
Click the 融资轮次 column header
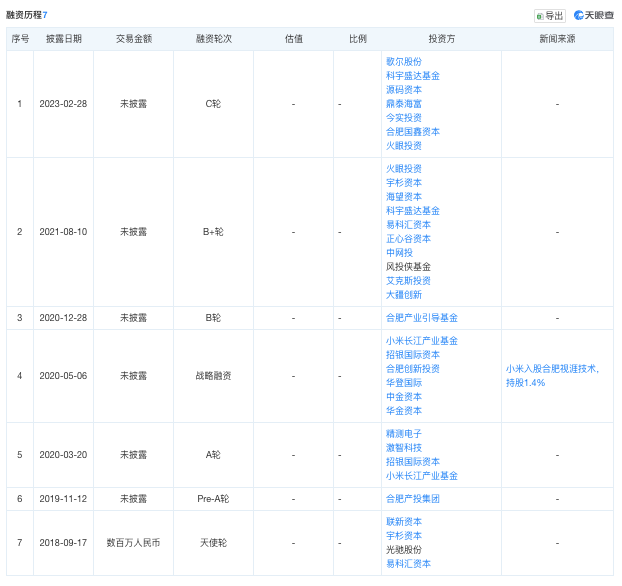(x=213, y=39)
